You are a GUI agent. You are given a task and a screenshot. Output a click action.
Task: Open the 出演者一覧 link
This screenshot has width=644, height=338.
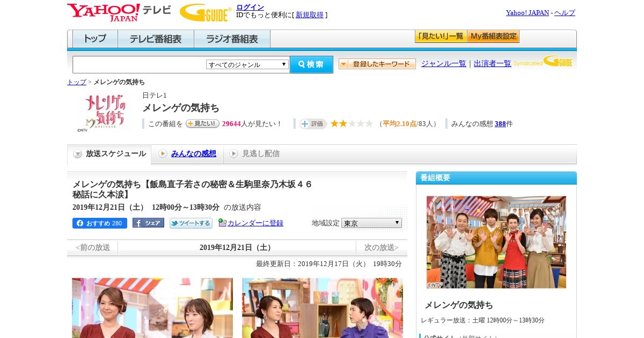(493, 63)
